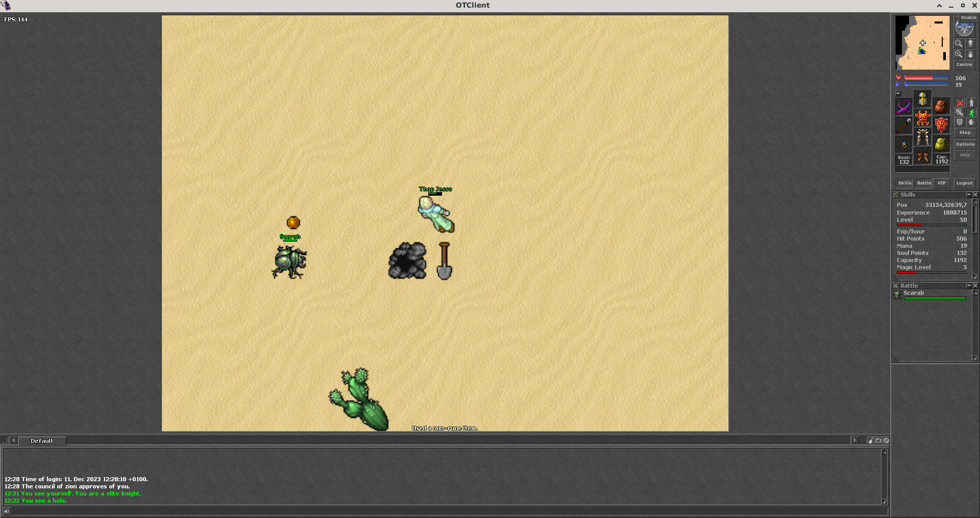Select the helmet equipment slot
The width and height of the screenshot is (980, 518).
point(922,99)
